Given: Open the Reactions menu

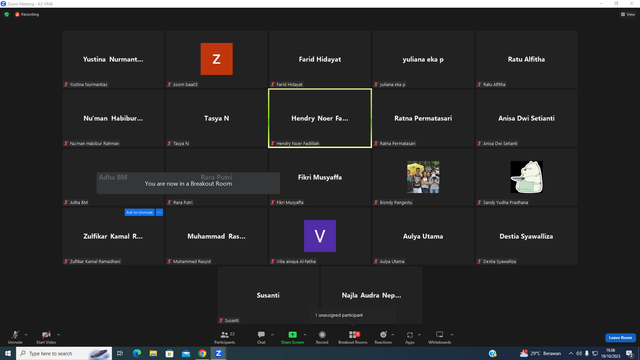Looking at the screenshot, I should [383, 337].
